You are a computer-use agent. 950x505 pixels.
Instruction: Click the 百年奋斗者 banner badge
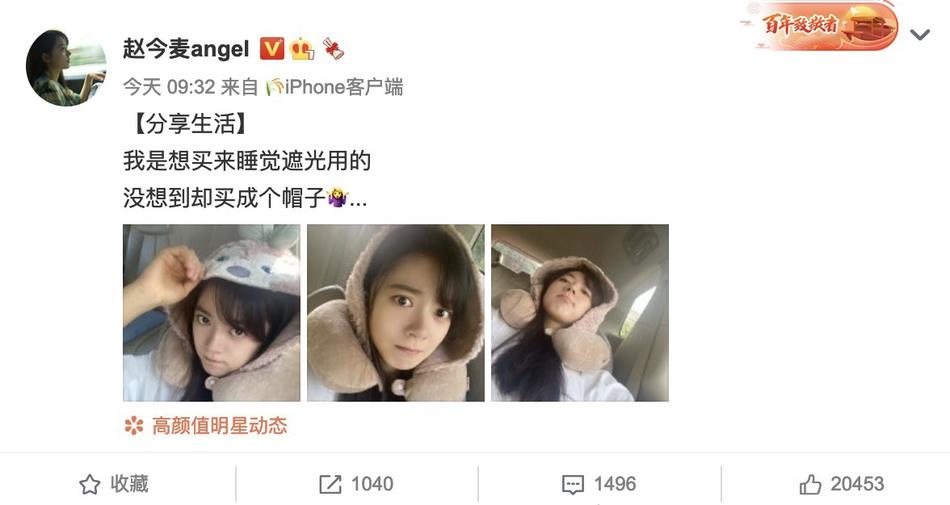(x=819, y=25)
